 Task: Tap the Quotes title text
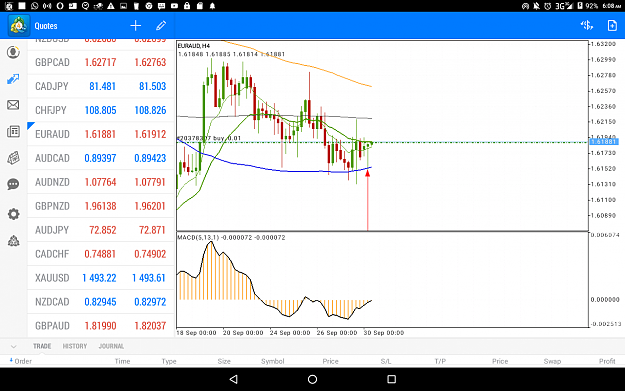(x=46, y=26)
